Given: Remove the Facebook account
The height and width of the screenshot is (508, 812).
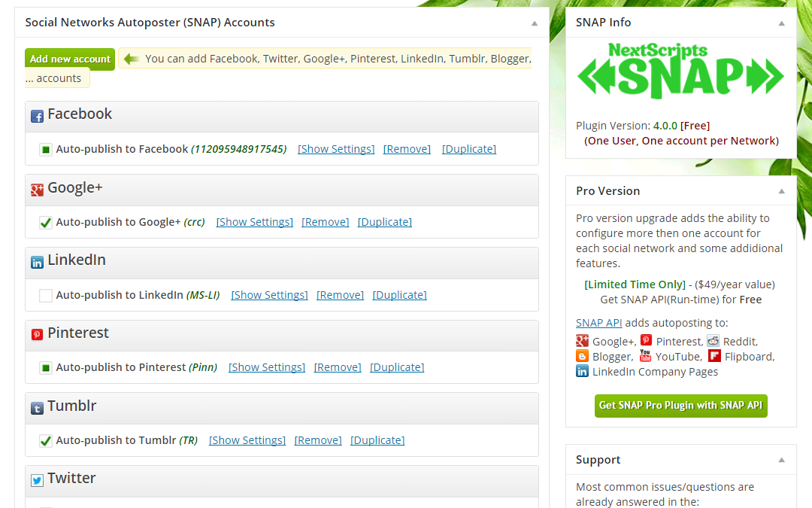Looking at the screenshot, I should [407, 149].
